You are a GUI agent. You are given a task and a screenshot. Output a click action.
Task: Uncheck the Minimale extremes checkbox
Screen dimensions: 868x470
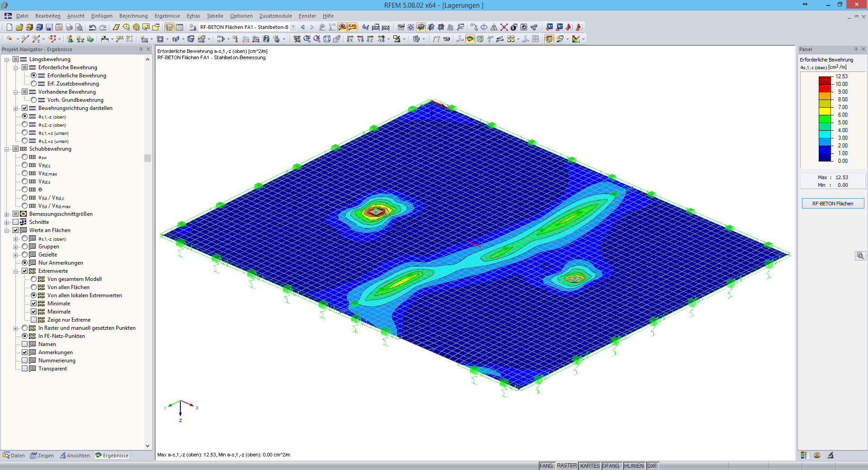[x=33, y=304]
